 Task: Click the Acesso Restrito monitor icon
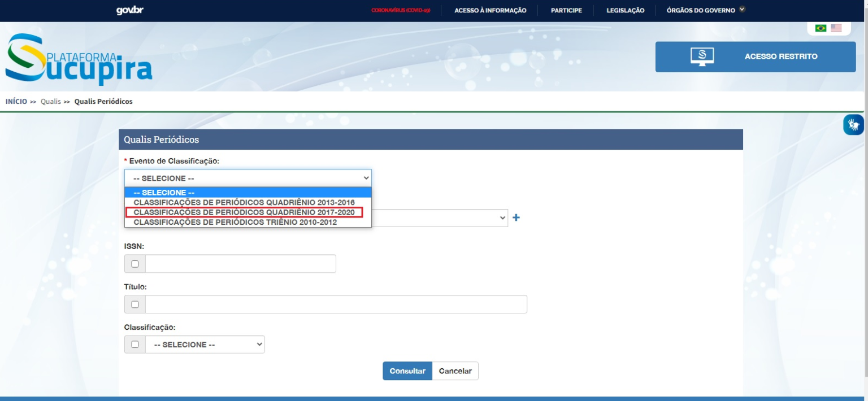(x=702, y=56)
